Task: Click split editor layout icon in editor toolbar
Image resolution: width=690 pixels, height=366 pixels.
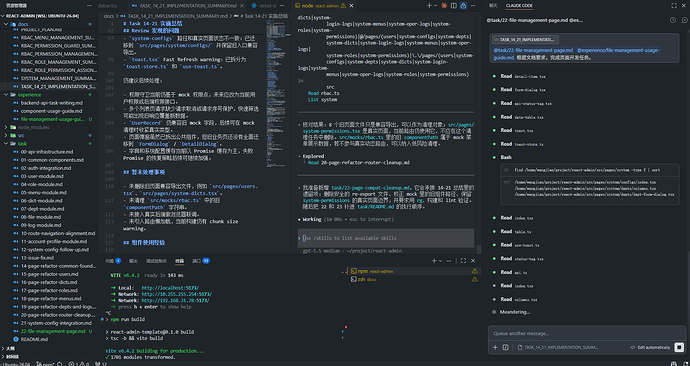Action: (x=453, y=6)
